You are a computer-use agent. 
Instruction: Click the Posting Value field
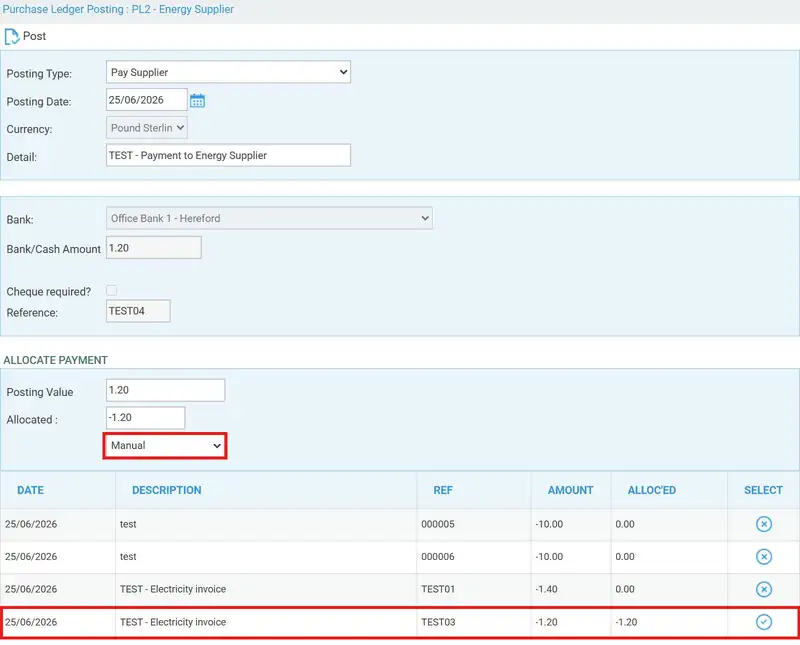point(165,390)
